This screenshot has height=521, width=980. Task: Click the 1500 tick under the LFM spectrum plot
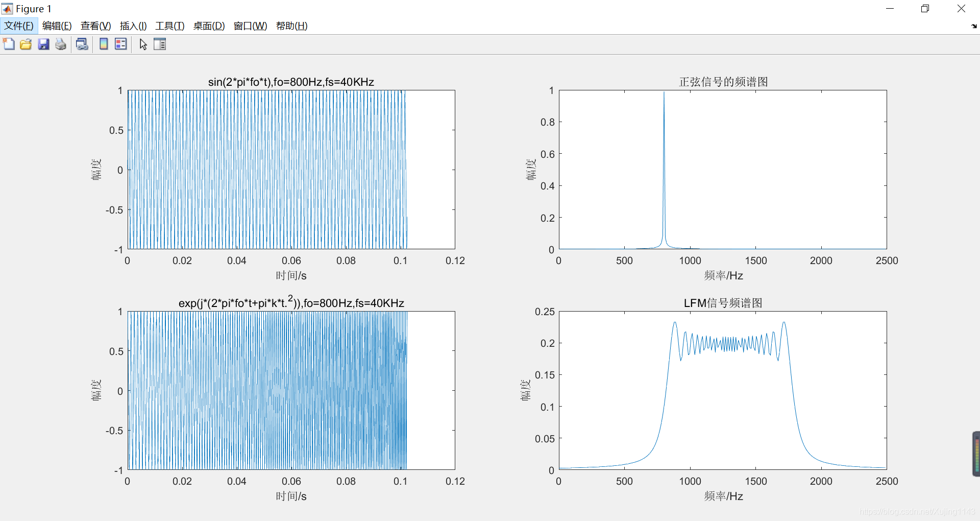pos(756,481)
